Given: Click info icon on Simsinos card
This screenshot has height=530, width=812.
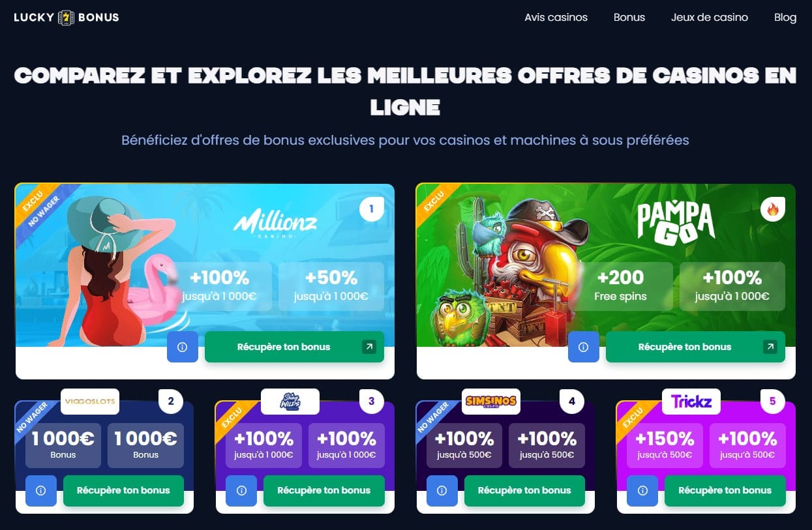Looking at the screenshot, I should [x=442, y=491].
